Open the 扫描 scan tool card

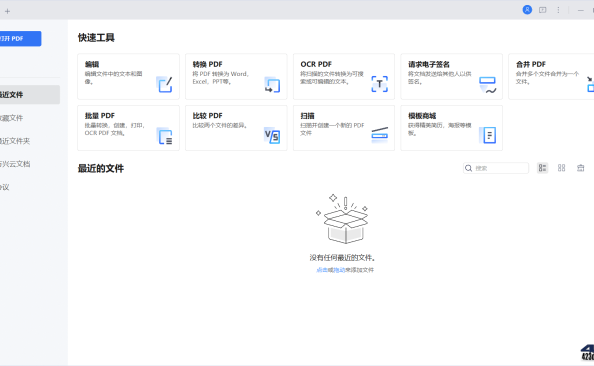tap(344, 128)
